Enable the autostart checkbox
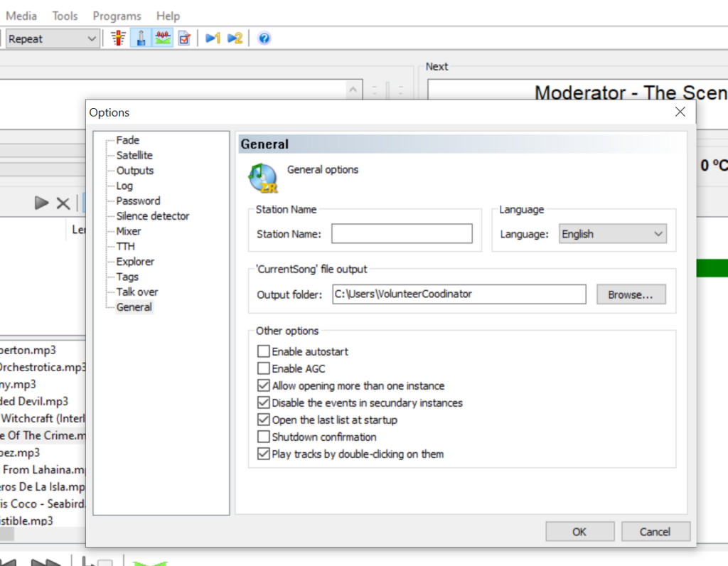The width and height of the screenshot is (728, 566). click(x=264, y=351)
